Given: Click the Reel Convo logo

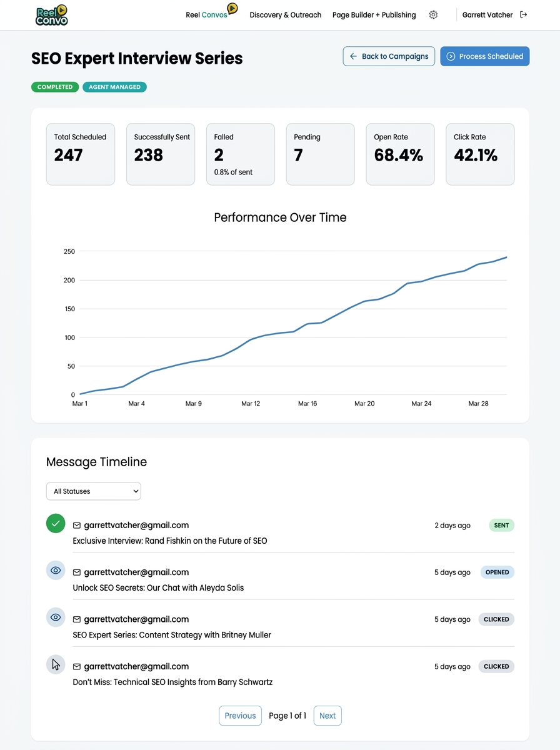Looking at the screenshot, I should pyautogui.click(x=51, y=15).
